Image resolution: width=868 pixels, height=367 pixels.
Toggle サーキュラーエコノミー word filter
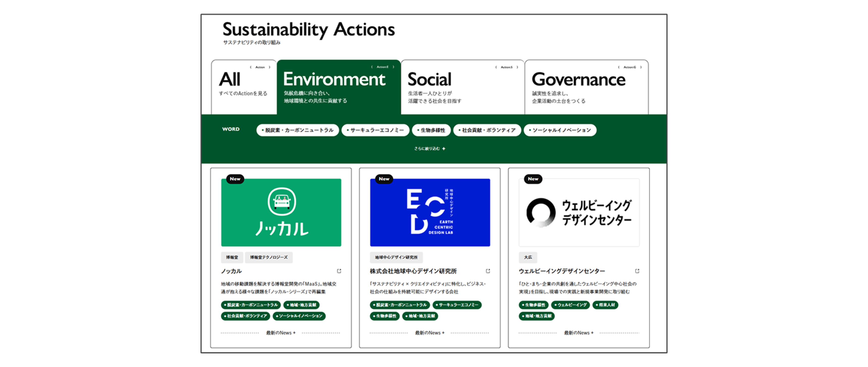(x=375, y=130)
